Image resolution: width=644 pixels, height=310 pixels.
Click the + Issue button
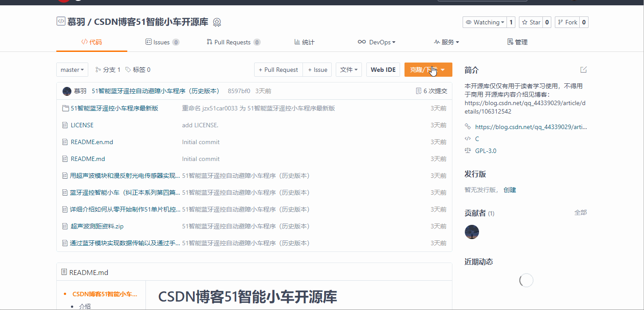point(318,70)
